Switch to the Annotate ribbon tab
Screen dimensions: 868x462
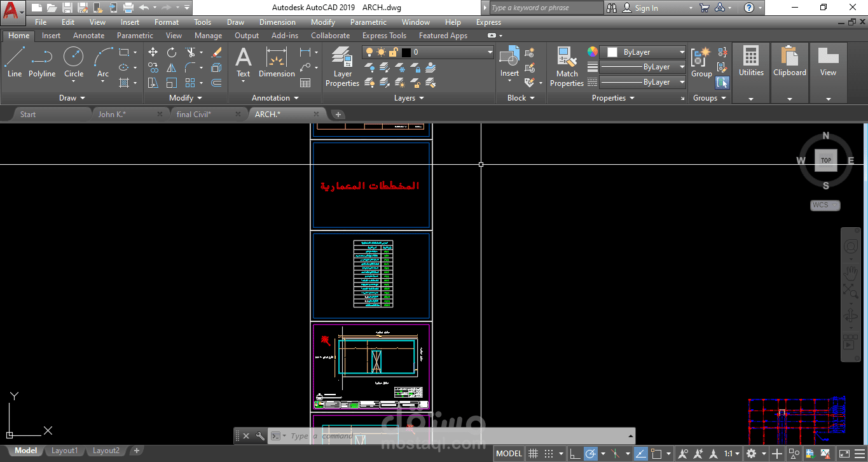[88, 36]
